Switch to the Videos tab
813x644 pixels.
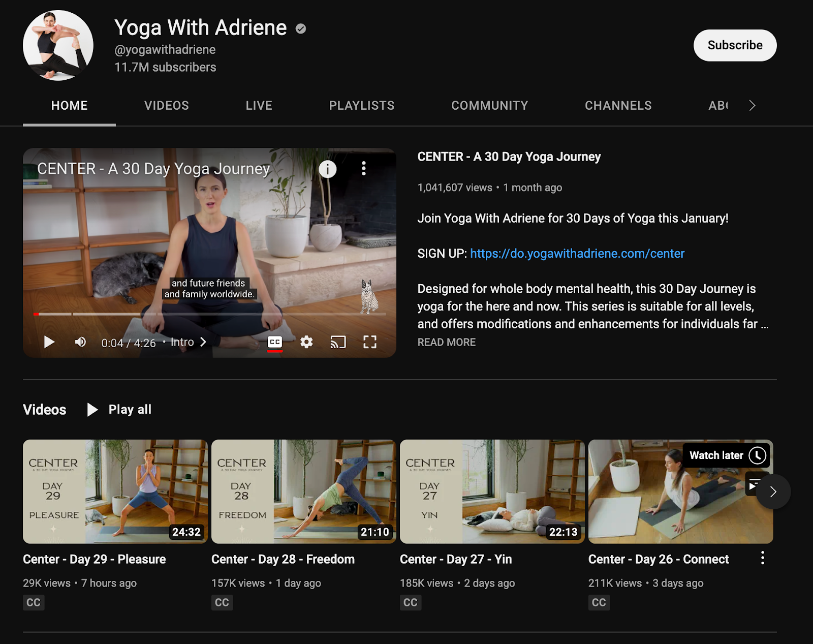coord(167,105)
